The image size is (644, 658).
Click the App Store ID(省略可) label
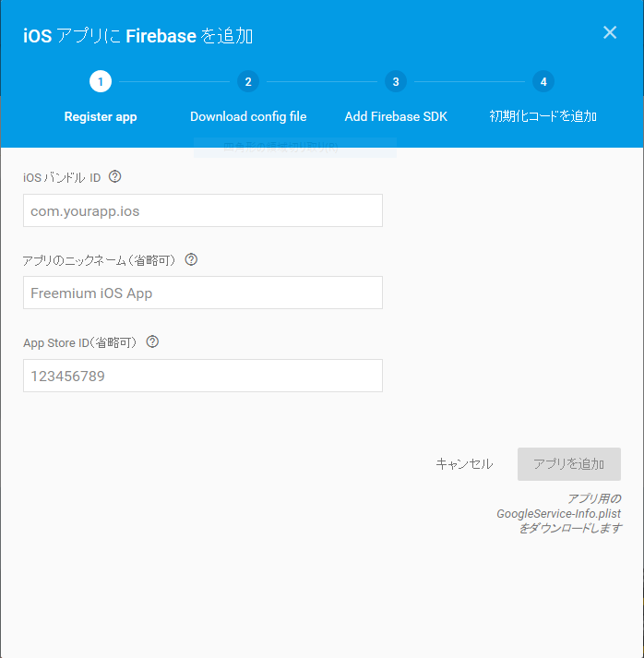pos(79,343)
